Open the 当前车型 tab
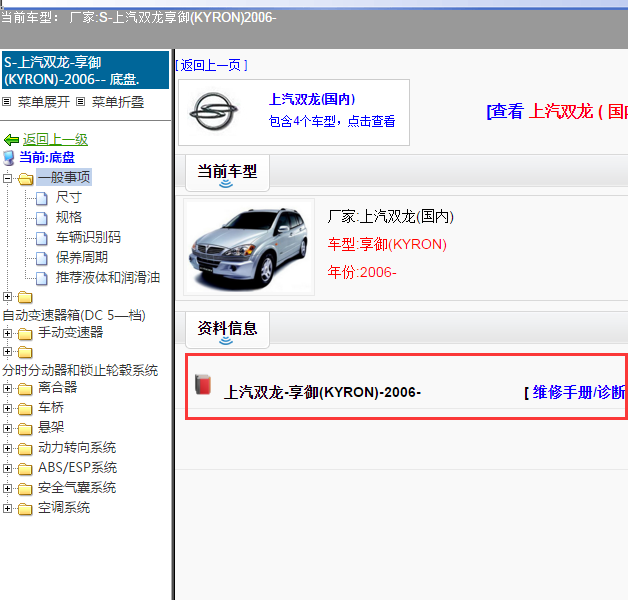 227,173
